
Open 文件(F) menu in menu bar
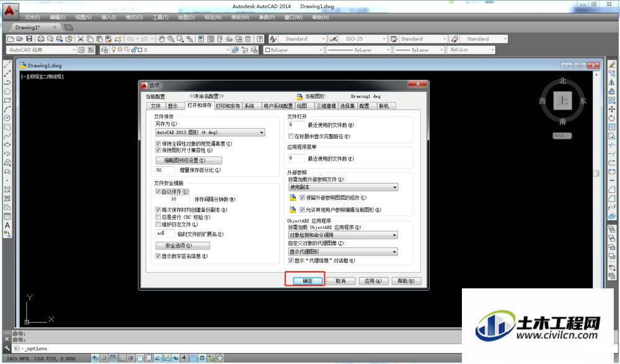point(32,17)
